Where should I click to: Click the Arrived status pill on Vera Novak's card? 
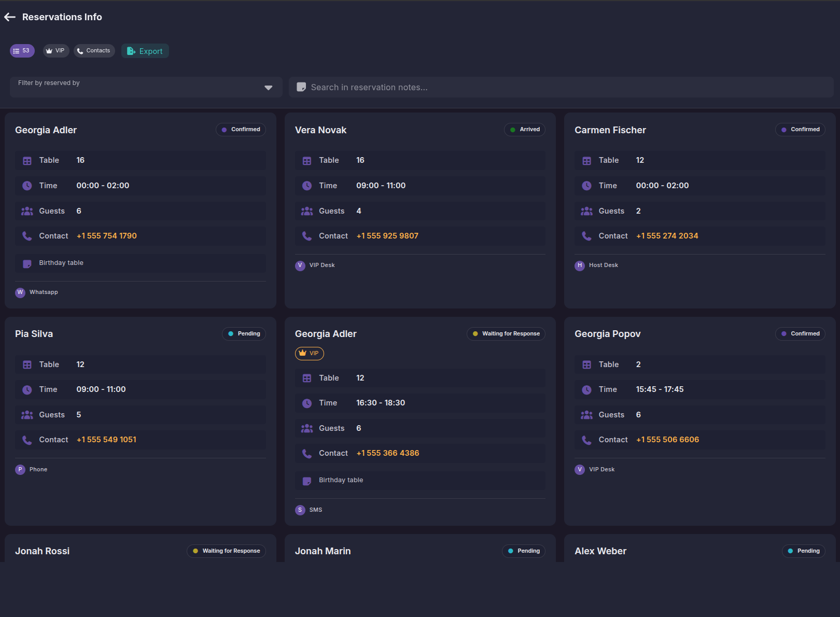tap(524, 129)
